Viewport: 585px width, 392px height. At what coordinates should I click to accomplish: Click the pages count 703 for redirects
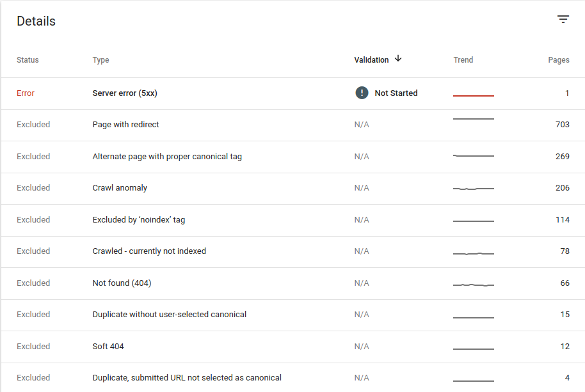pyautogui.click(x=562, y=124)
